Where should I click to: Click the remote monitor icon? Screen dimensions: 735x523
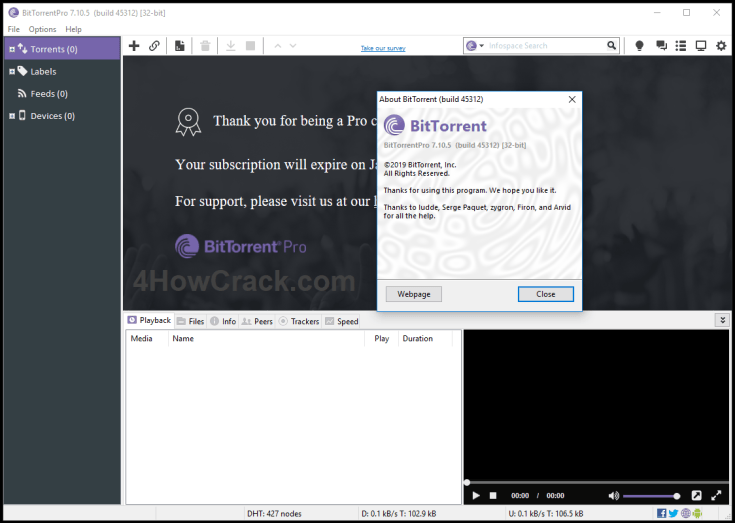coord(701,45)
